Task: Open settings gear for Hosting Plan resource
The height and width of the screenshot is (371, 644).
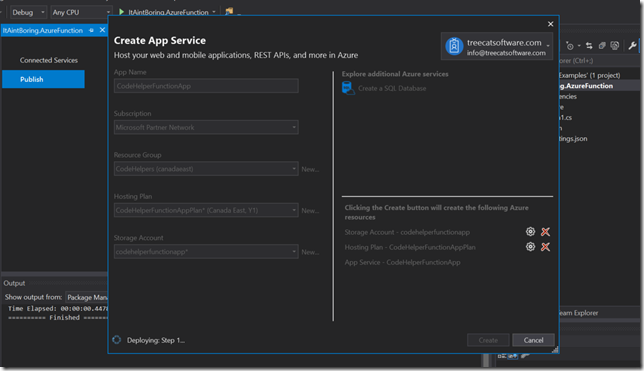Action: [x=530, y=247]
